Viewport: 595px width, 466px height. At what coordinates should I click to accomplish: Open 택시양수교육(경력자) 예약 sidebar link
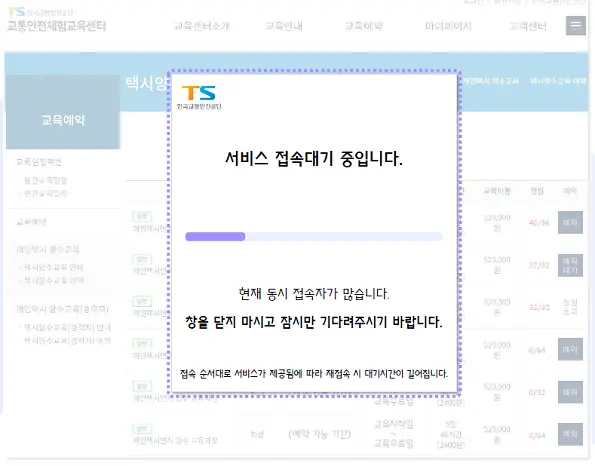[67, 340]
